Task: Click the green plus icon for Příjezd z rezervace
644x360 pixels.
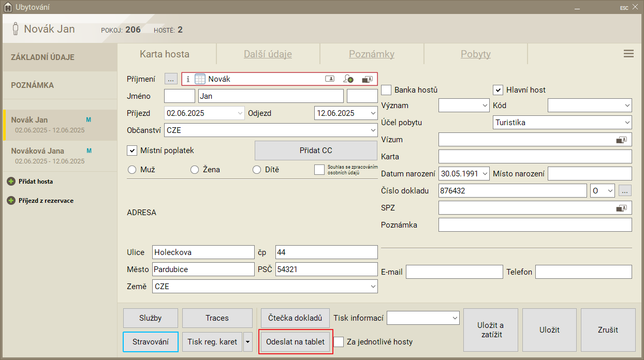Action: tap(11, 200)
